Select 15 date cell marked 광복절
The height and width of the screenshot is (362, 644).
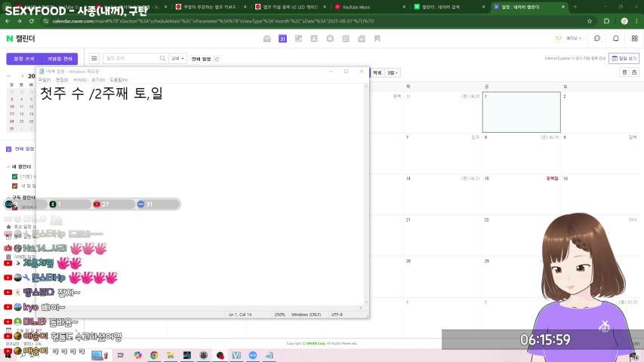(x=521, y=194)
